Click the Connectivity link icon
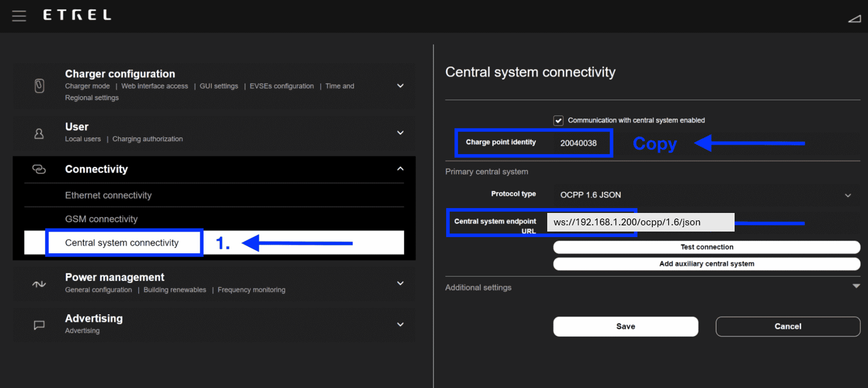Viewport: 868px width, 388px height. click(39, 169)
